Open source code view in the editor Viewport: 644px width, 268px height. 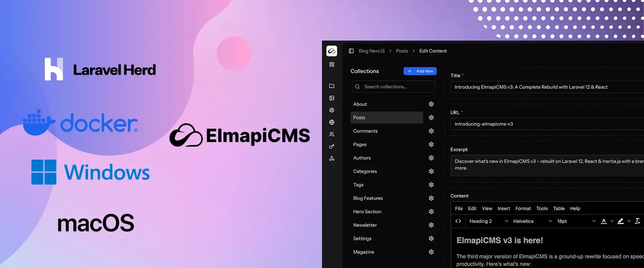click(x=458, y=221)
